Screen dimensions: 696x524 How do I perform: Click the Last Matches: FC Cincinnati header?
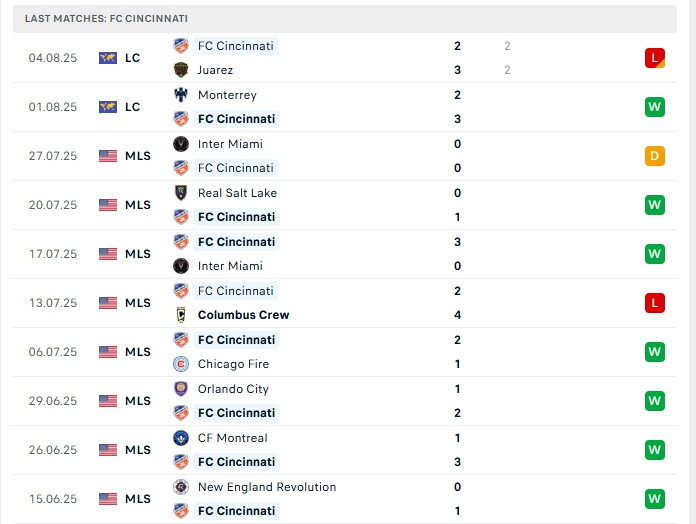[x=106, y=19]
